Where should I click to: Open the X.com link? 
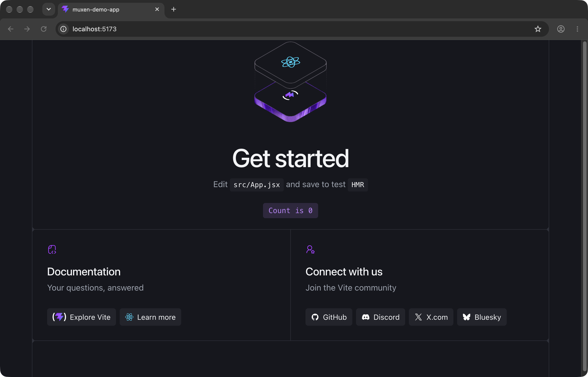point(431,317)
